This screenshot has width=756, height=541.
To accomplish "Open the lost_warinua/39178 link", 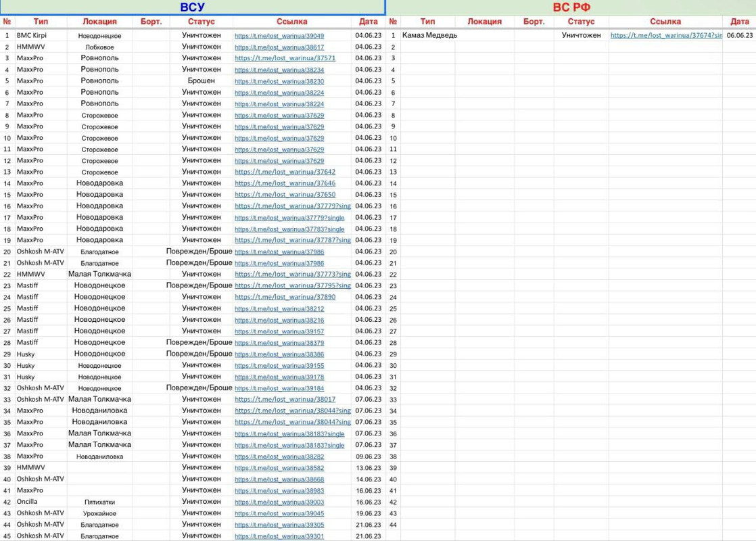I will (x=279, y=377).
